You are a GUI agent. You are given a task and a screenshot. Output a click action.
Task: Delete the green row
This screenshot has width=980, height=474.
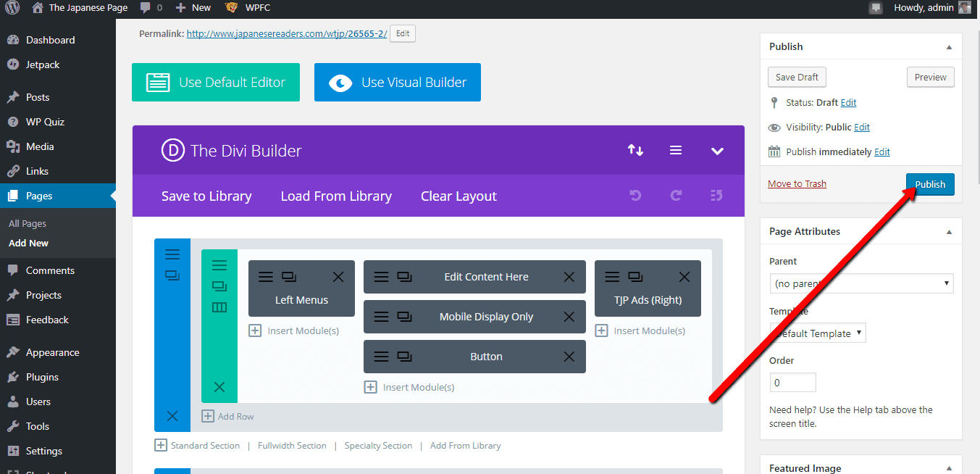click(x=219, y=387)
